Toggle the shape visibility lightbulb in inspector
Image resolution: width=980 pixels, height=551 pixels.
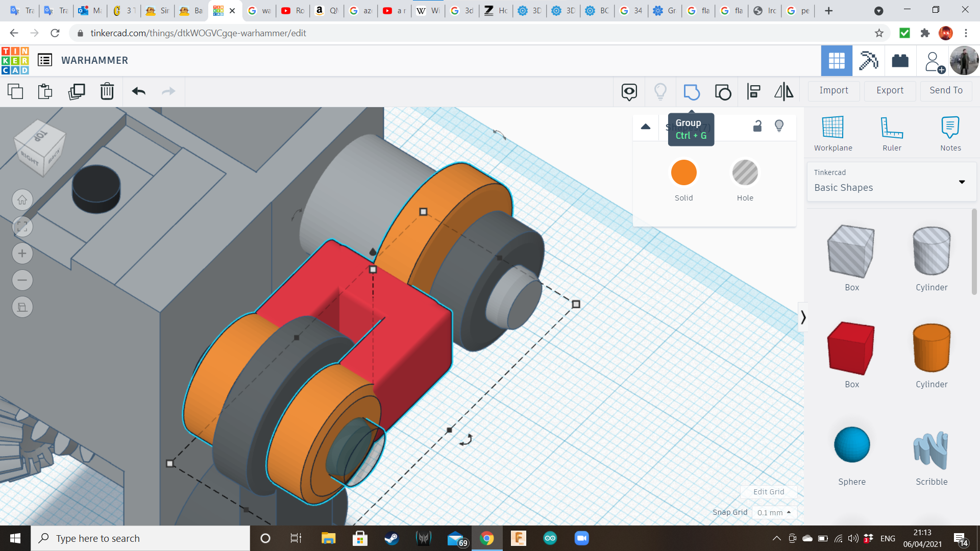point(779,126)
